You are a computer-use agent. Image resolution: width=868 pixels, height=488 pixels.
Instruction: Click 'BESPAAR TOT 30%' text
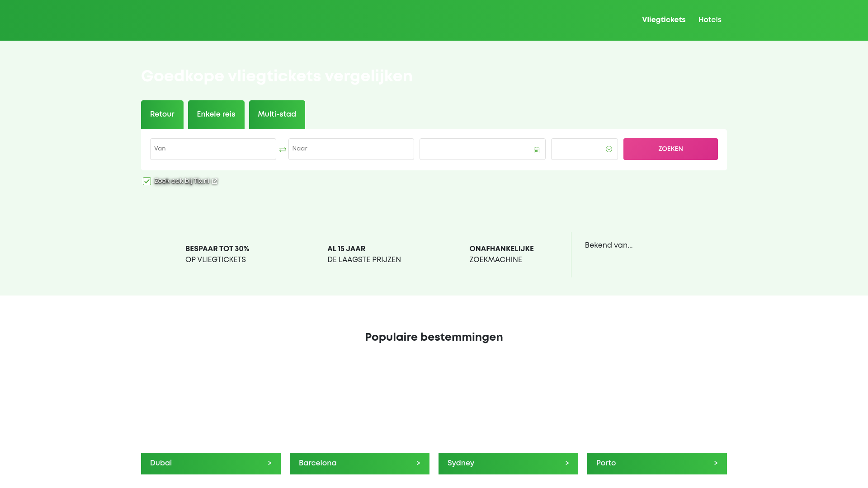217,249
